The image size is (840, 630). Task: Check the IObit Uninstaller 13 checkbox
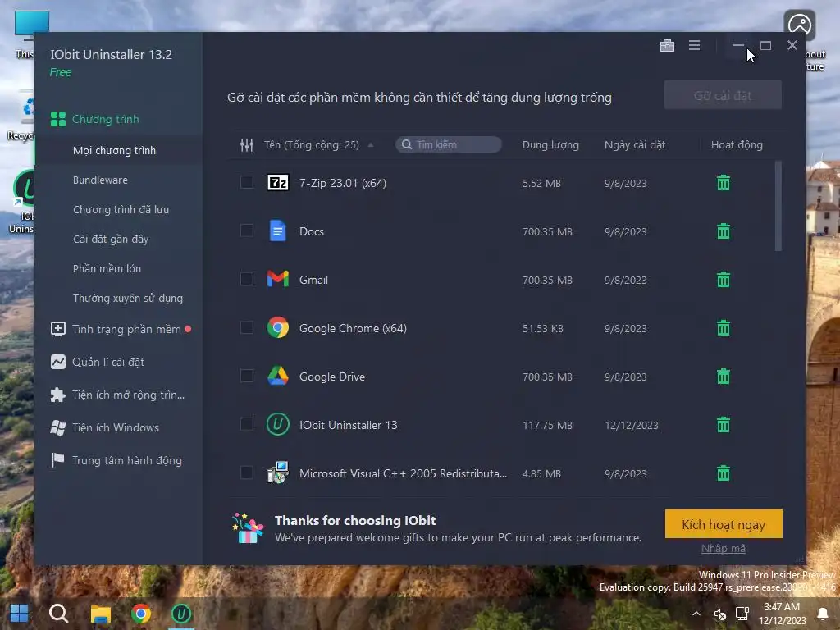pos(246,424)
